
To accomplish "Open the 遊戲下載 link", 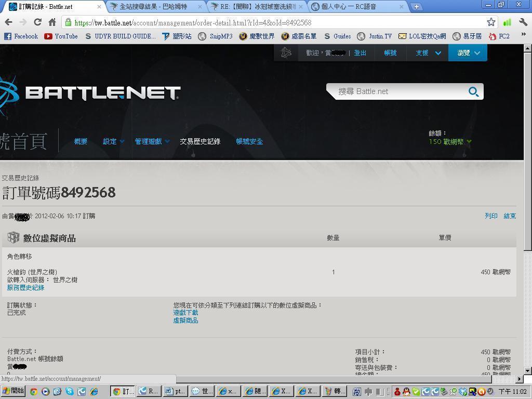I will pos(185,312).
